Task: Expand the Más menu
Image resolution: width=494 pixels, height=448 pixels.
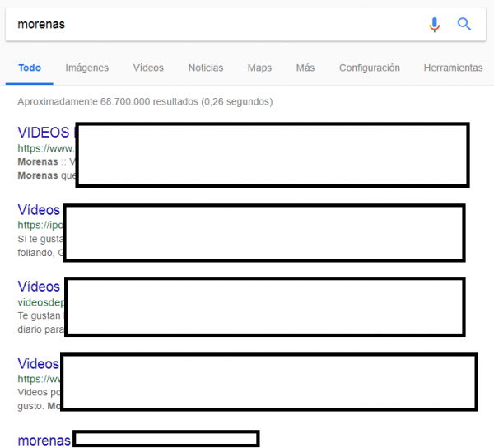Action: 305,68
